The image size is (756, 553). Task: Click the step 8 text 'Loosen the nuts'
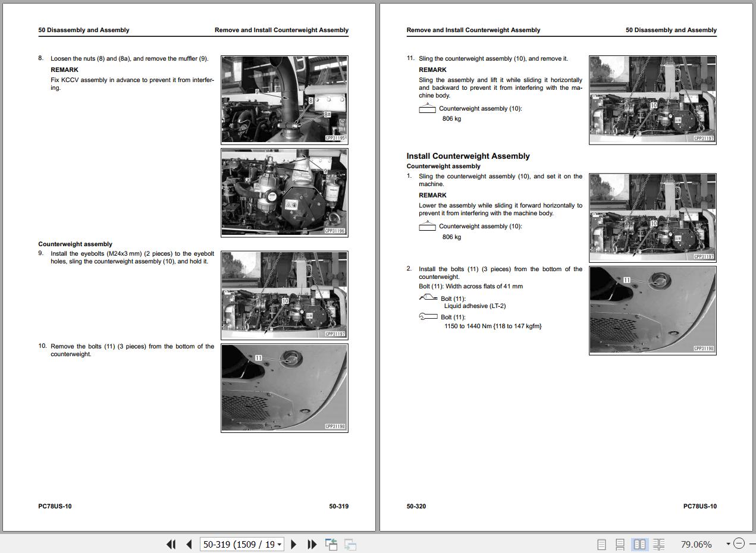[x=73, y=58]
